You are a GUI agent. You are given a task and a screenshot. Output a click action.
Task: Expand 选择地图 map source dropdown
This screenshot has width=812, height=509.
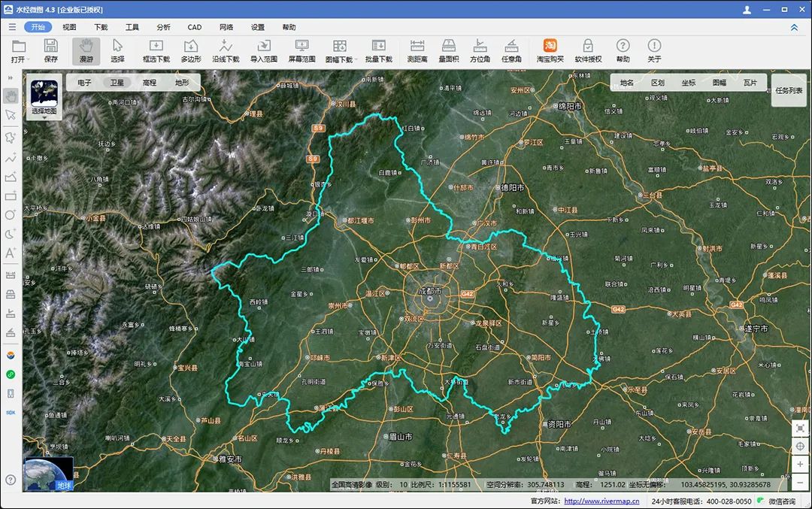pos(44,98)
